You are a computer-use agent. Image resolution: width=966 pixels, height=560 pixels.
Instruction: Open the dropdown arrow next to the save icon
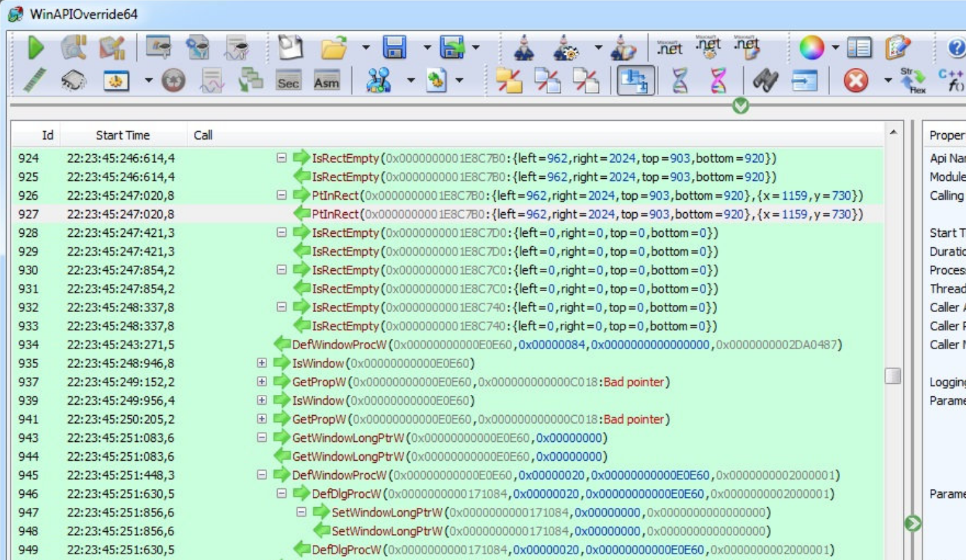point(427,46)
